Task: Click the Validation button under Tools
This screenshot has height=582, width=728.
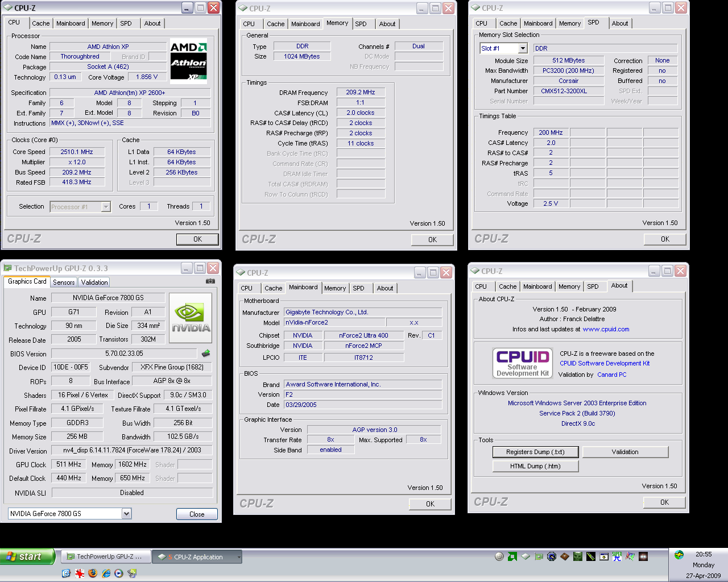Action: (x=625, y=452)
